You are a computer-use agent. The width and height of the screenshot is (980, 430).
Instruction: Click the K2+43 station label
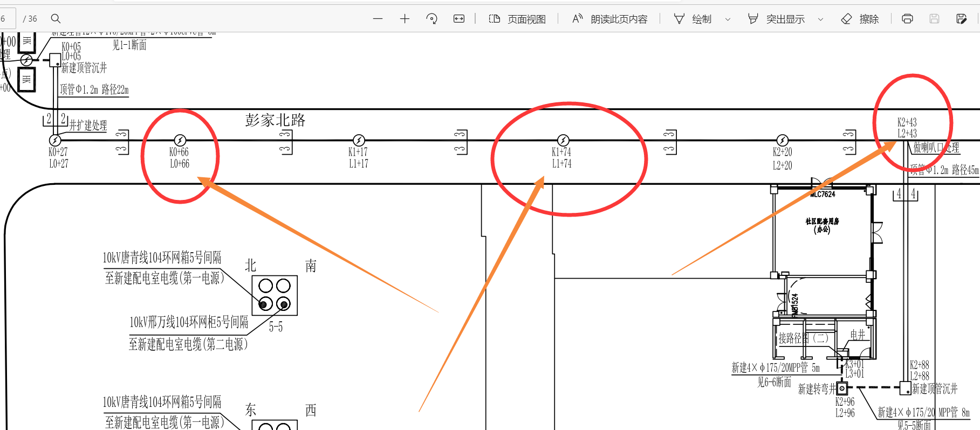pos(907,122)
